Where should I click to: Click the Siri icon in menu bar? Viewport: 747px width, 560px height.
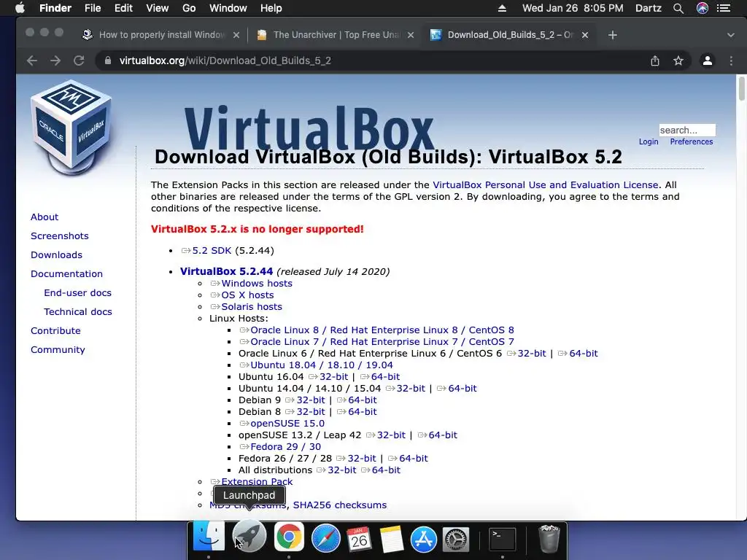pyautogui.click(x=703, y=8)
